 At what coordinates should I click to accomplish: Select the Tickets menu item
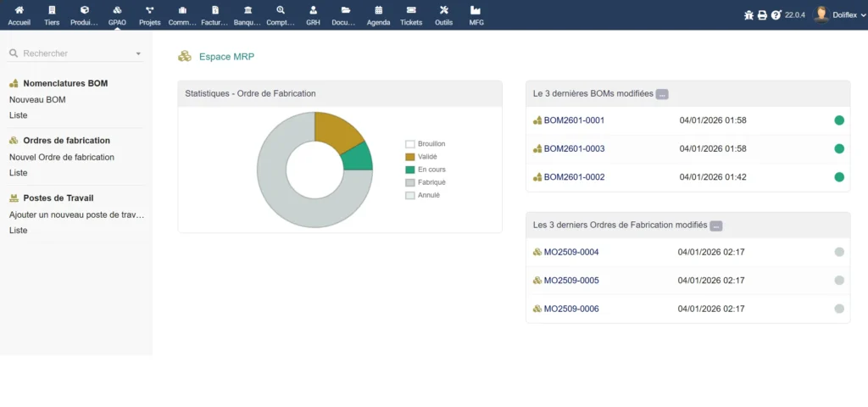coord(411,15)
